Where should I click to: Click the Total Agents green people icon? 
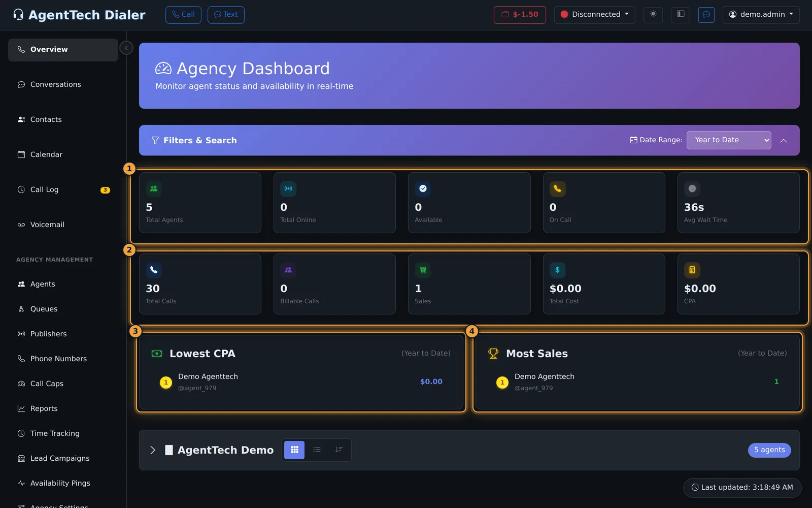coord(154,188)
